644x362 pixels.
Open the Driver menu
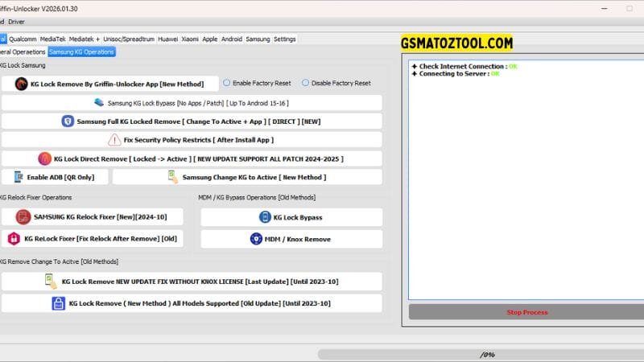pos(16,22)
